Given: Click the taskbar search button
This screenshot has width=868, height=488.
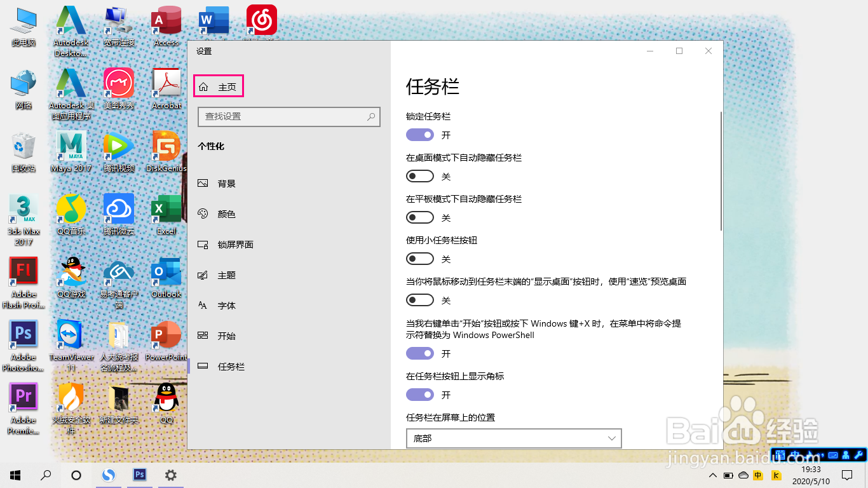Looking at the screenshot, I should (x=44, y=475).
